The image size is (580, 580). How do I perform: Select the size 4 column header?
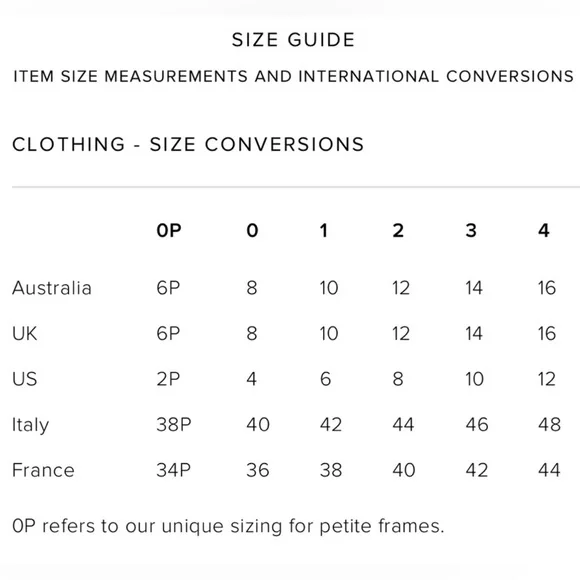click(x=544, y=230)
